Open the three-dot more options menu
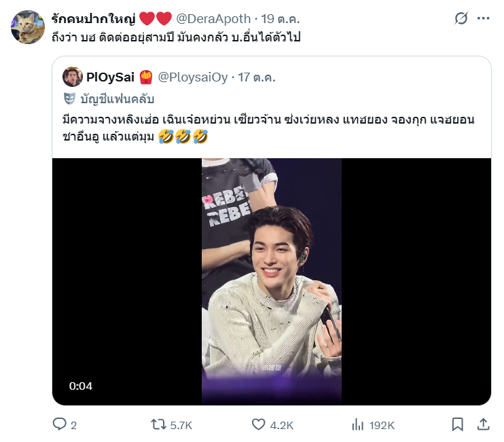Viewport: 504px width, 442px height. 483,18
